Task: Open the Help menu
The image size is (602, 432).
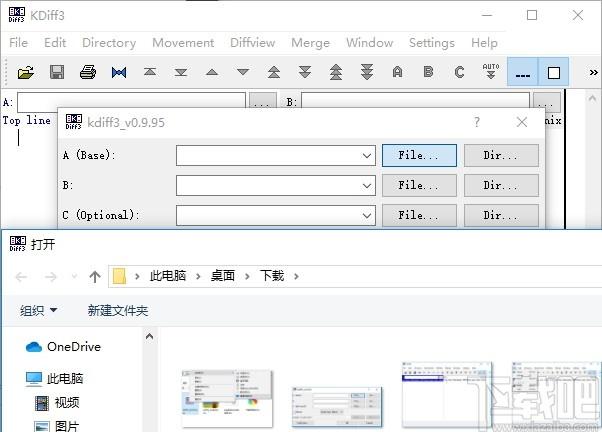Action: click(485, 43)
